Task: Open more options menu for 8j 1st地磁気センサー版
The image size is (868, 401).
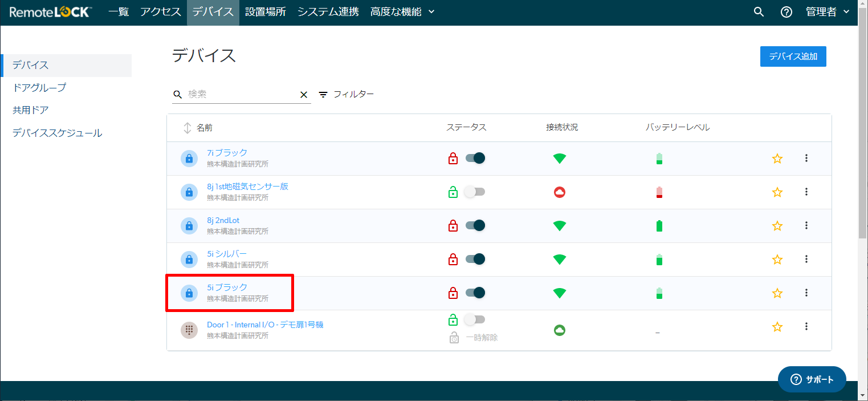Action: 806,192
